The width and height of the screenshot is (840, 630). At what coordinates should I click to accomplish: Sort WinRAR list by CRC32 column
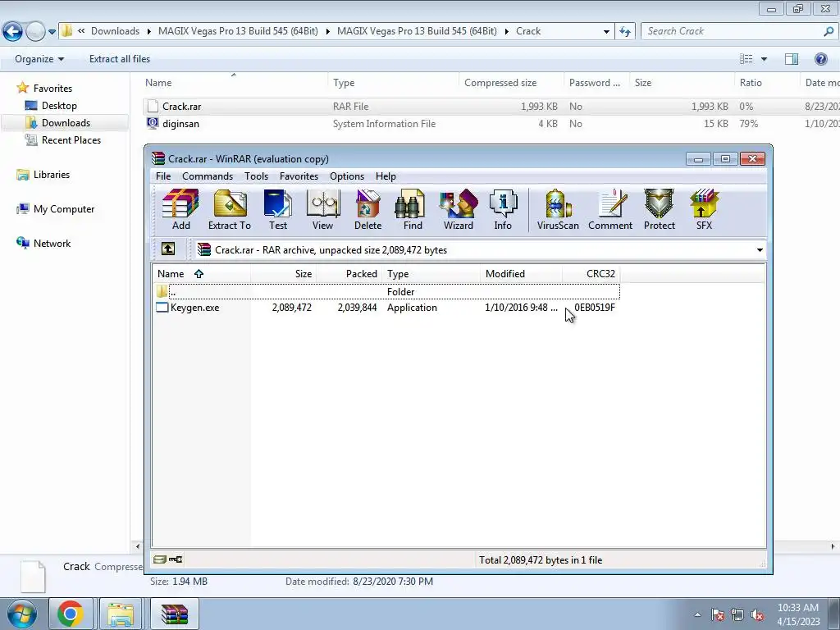591,274
